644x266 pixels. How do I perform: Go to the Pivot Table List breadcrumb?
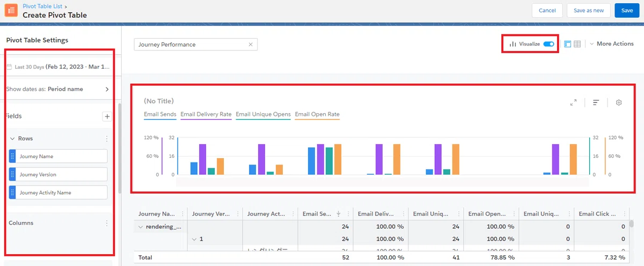(x=42, y=6)
